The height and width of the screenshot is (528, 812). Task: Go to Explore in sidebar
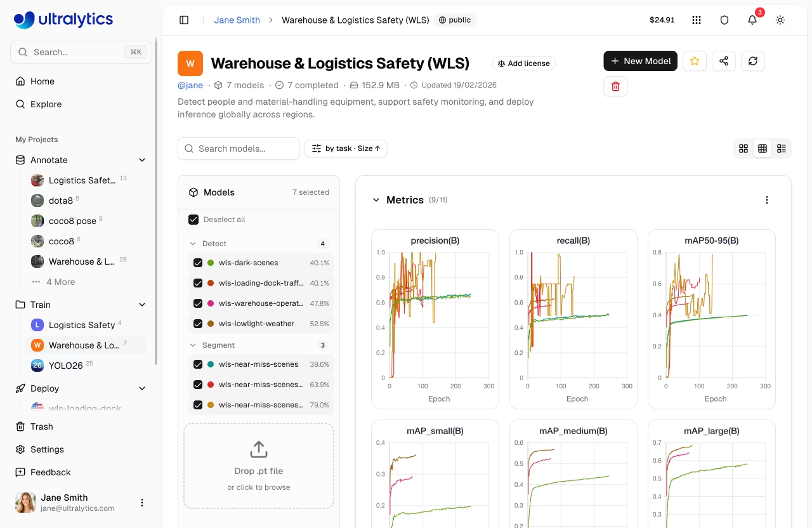point(46,104)
